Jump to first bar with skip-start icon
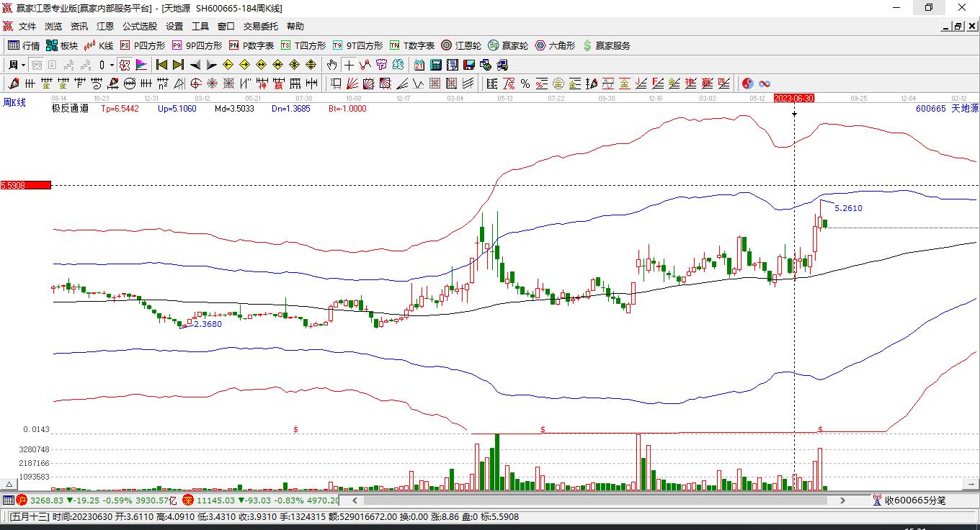This screenshot has width=980, height=530. click(x=162, y=65)
